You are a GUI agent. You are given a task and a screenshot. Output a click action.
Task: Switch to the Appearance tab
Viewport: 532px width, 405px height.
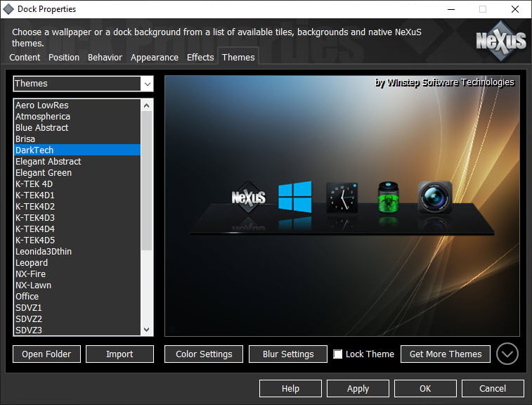click(x=155, y=58)
